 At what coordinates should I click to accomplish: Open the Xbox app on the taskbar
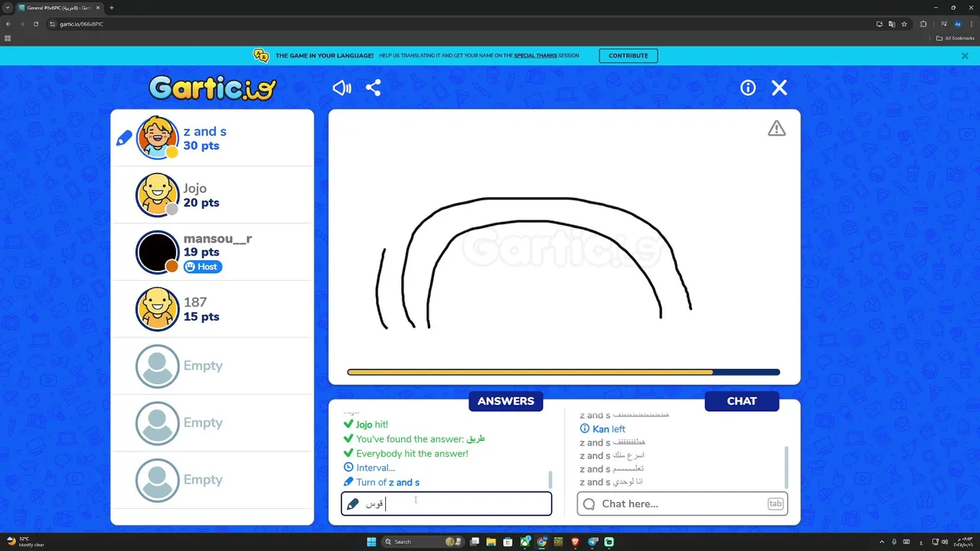(x=525, y=542)
